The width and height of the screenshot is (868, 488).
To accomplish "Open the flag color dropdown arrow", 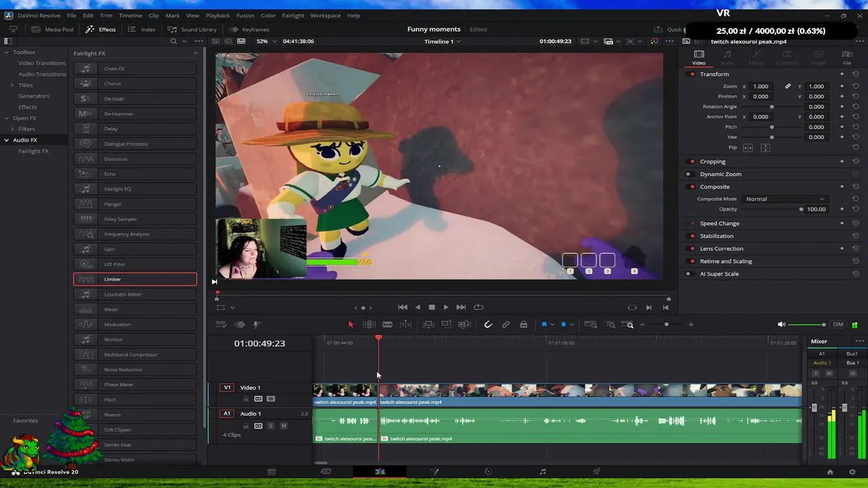I will pos(552,325).
